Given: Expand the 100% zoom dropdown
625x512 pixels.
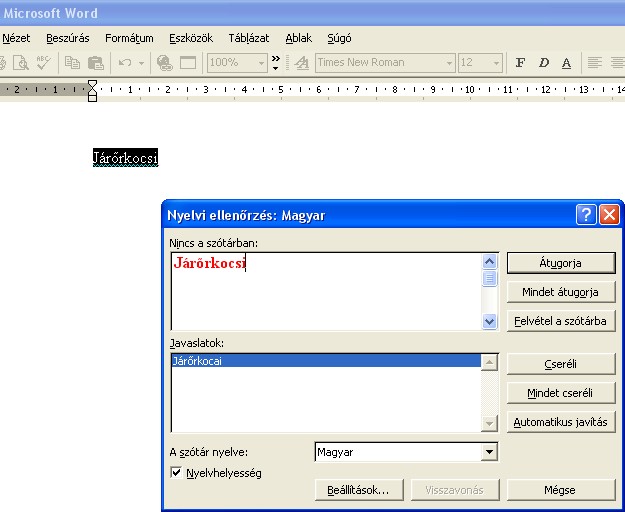Looking at the screenshot, I should pos(262,62).
